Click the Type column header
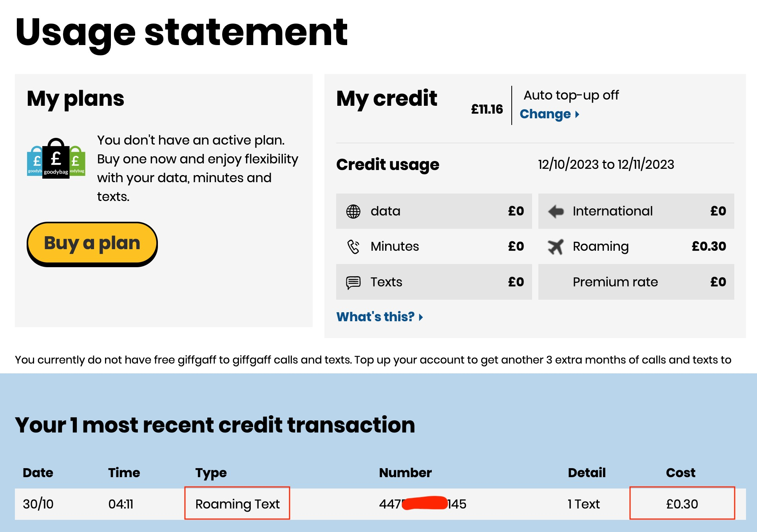This screenshot has height=532, width=757. 211,473
